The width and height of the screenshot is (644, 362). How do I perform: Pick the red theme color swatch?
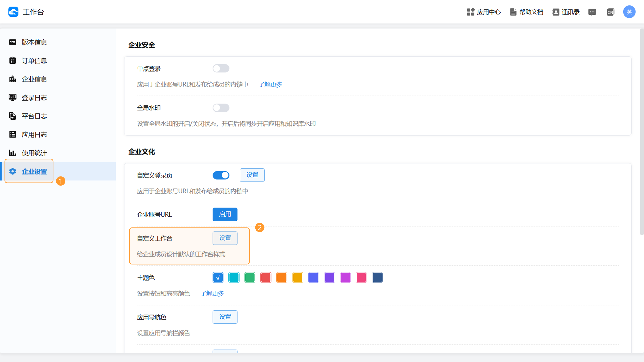pos(265,277)
